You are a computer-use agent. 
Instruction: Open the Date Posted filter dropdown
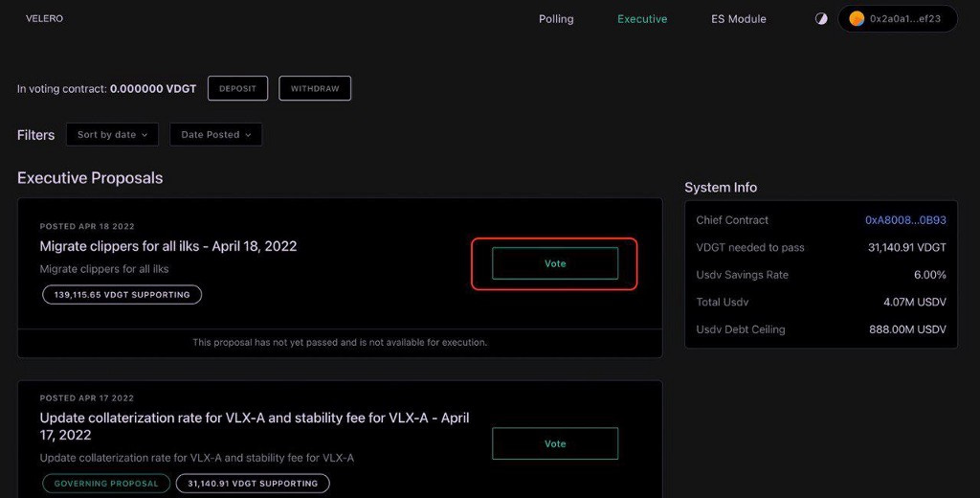(x=215, y=135)
